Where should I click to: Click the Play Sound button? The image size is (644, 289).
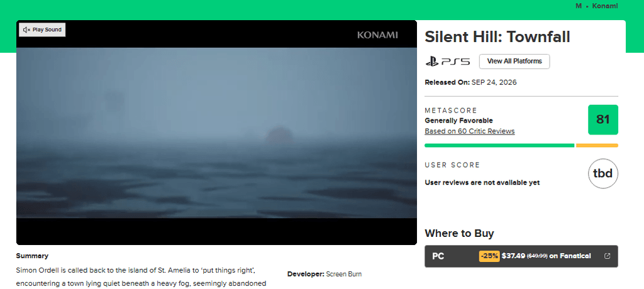pyautogui.click(x=42, y=30)
